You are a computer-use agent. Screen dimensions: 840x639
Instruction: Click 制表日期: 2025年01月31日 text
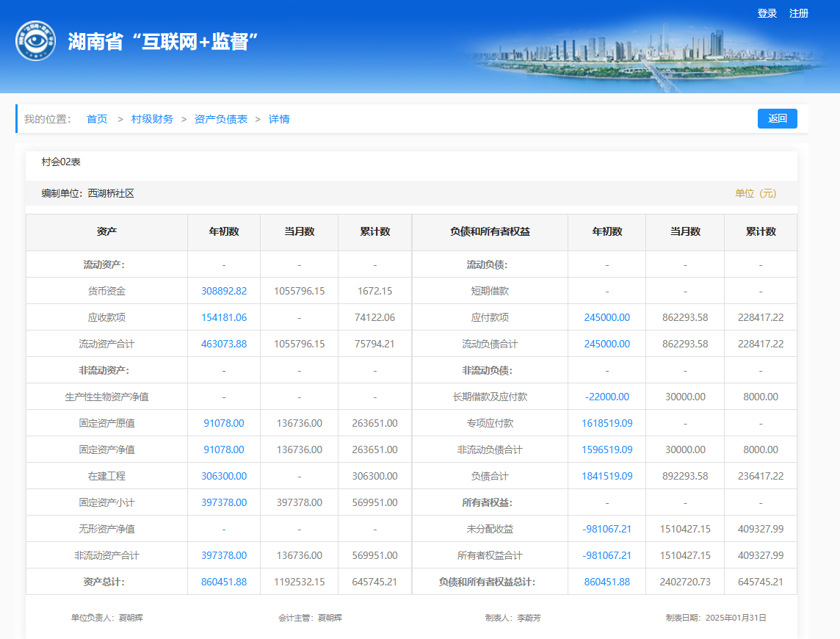716,618
